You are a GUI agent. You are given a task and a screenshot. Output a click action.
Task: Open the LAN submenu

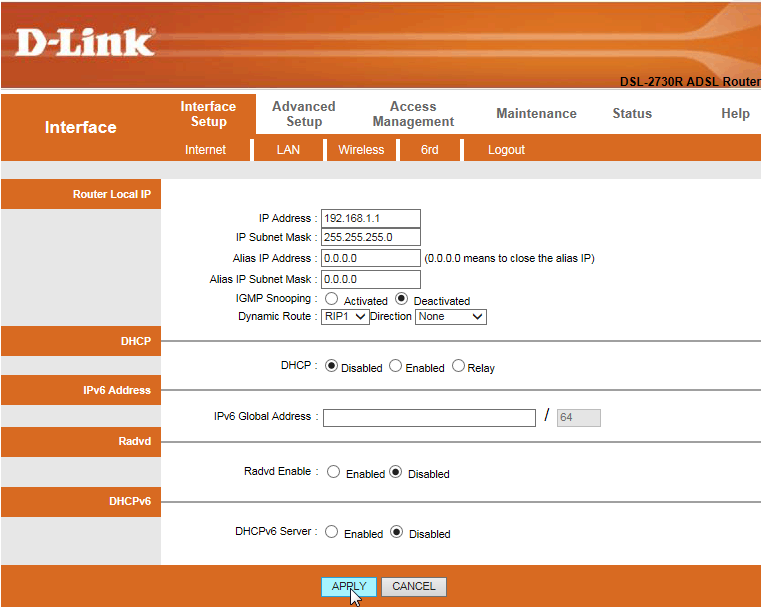288,150
